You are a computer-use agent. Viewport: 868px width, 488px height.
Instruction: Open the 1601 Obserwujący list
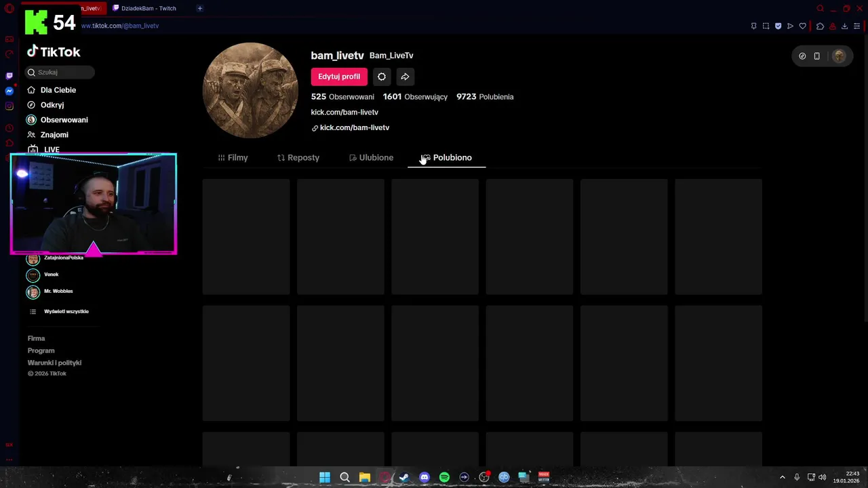pyautogui.click(x=415, y=97)
